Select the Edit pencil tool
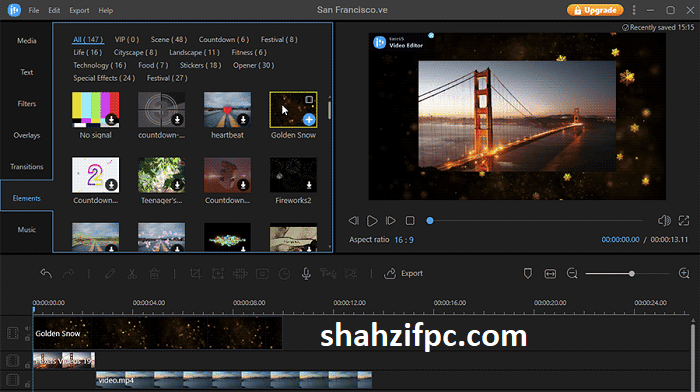The height and width of the screenshot is (392, 700). [110, 273]
